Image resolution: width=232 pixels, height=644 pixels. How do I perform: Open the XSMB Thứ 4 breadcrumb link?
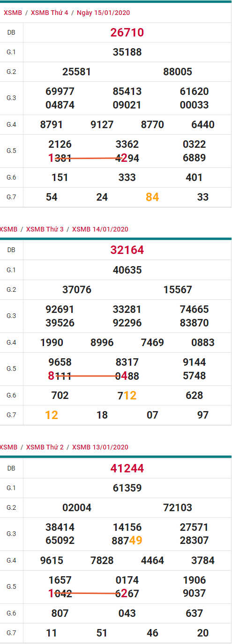[49, 13]
